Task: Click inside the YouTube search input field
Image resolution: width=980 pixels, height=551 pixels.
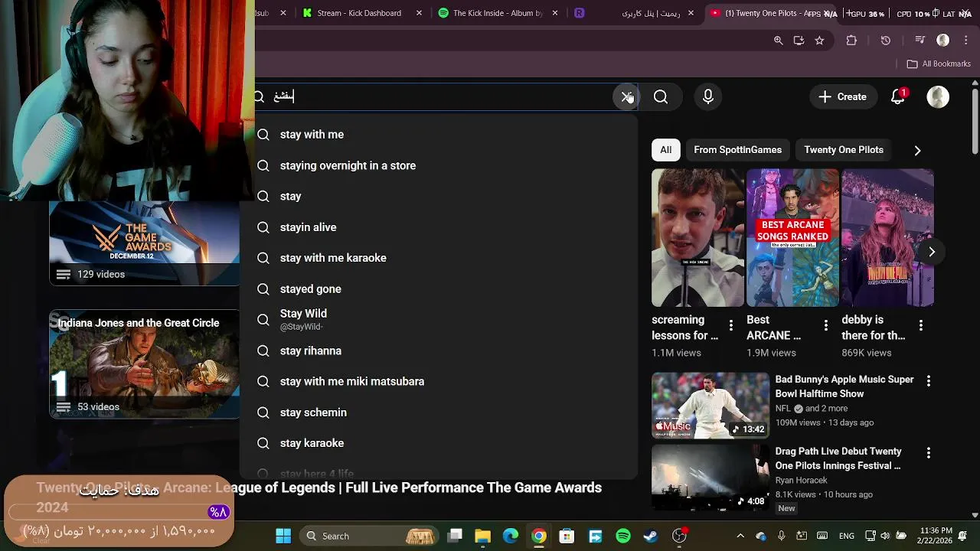Action: (x=440, y=97)
